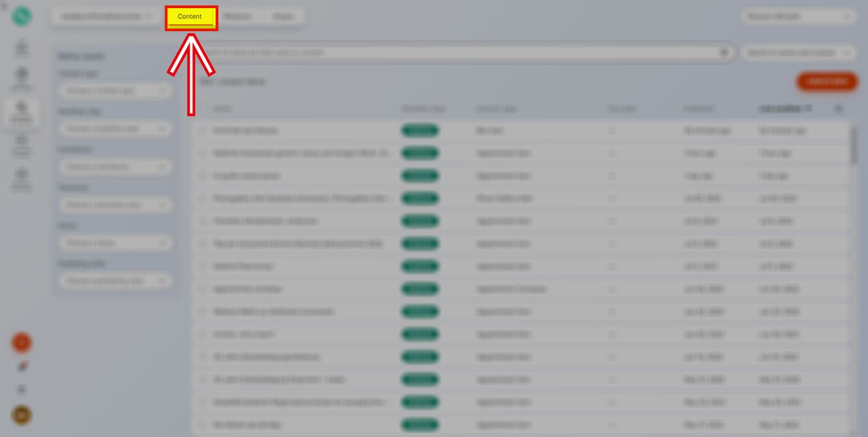Image resolution: width=868 pixels, height=437 pixels.
Task: Open the first content item in list
Action: (x=245, y=130)
